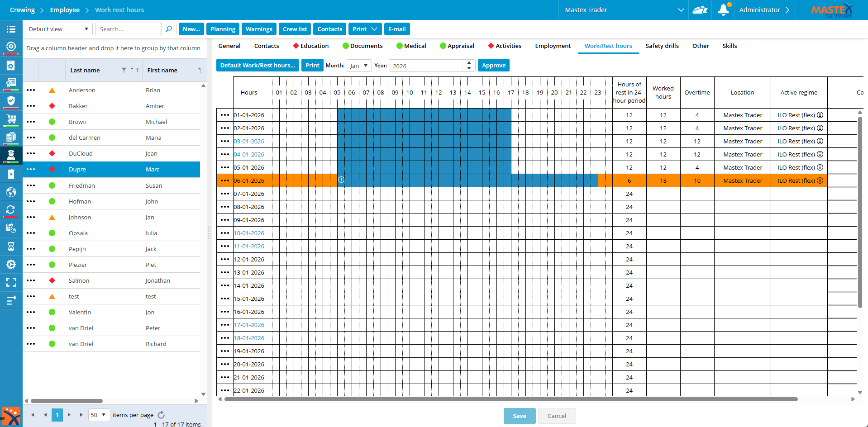Open the notifications bell
Screen dimensions: 868x427
pyautogui.click(x=723, y=9)
